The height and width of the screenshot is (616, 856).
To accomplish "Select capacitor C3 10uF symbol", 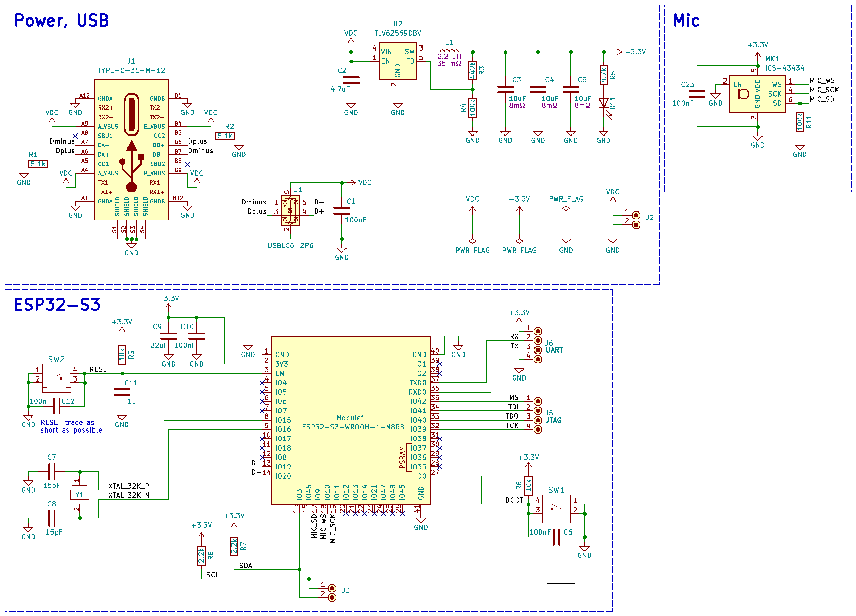I will tap(505, 89).
